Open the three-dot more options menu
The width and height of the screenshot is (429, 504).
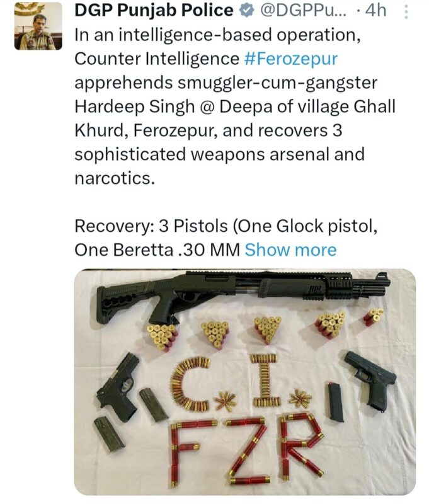coord(406,12)
